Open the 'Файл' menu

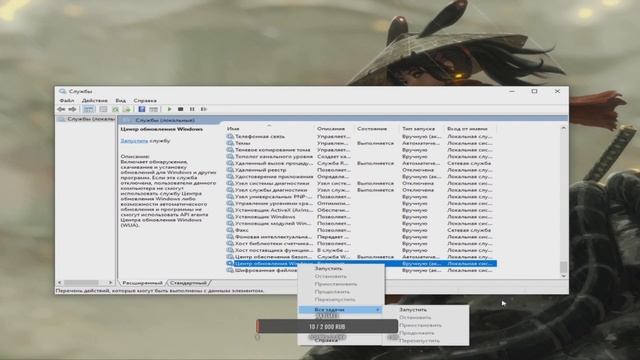click(x=67, y=100)
